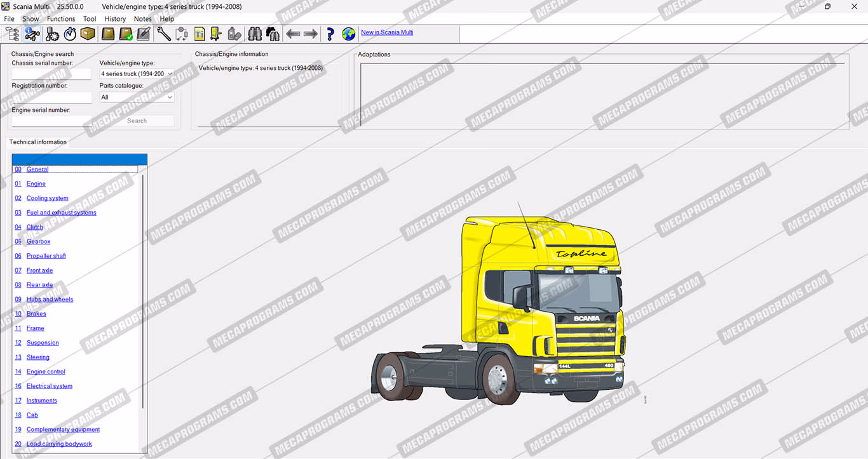This screenshot has width=868, height=459.
Task: Open the Cooling system link
Action: [48, 199]
